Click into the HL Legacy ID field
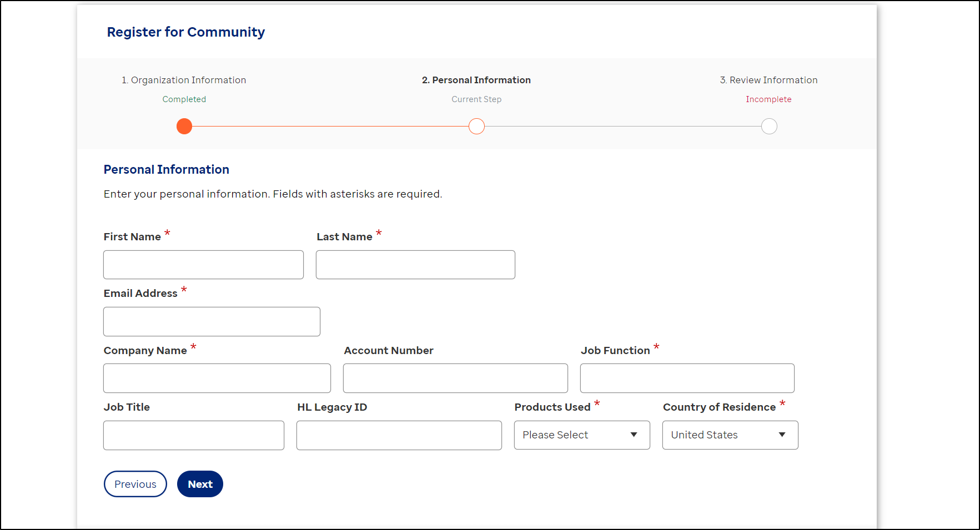The width and height of the screenshot is (980, 530). pos(399,435)
